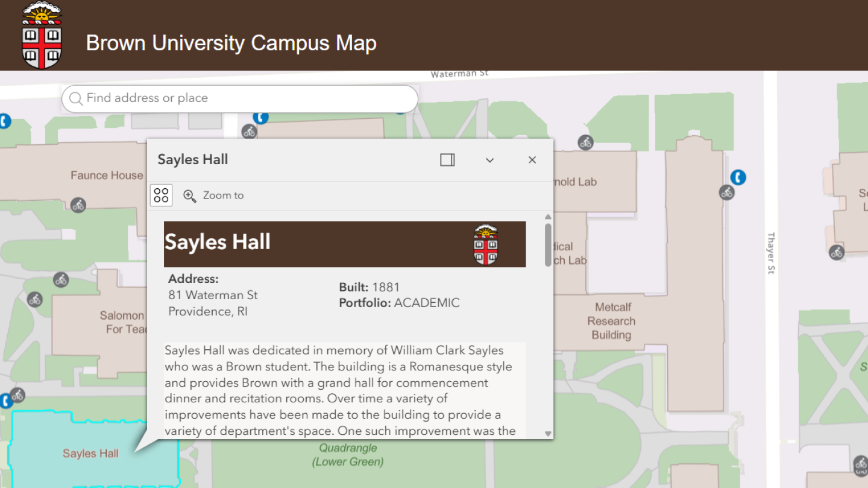Expand the chevron menu in Sayles Hall popup header
The width and height of the screenshot is (868, 488).
point(489,159)
